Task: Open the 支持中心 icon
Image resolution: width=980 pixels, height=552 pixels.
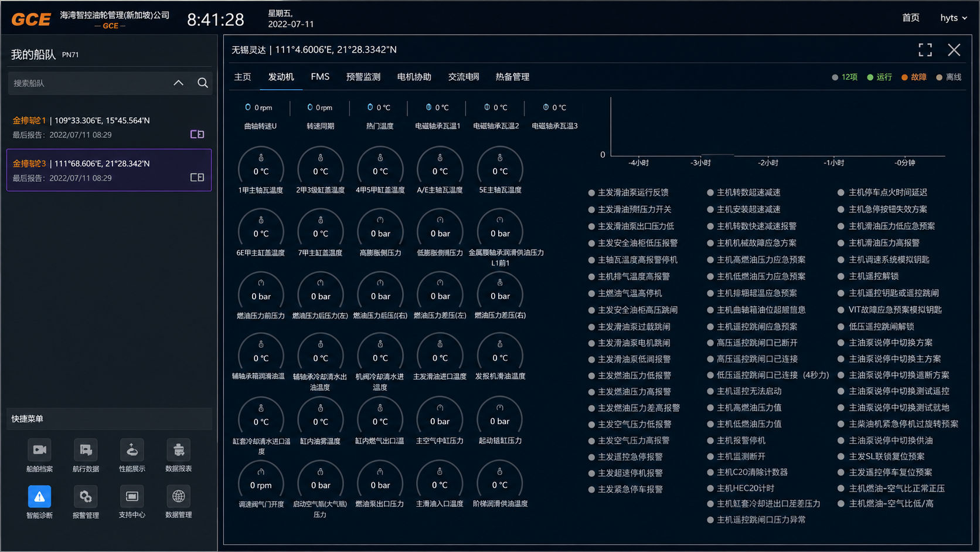Action: point(132,497)
